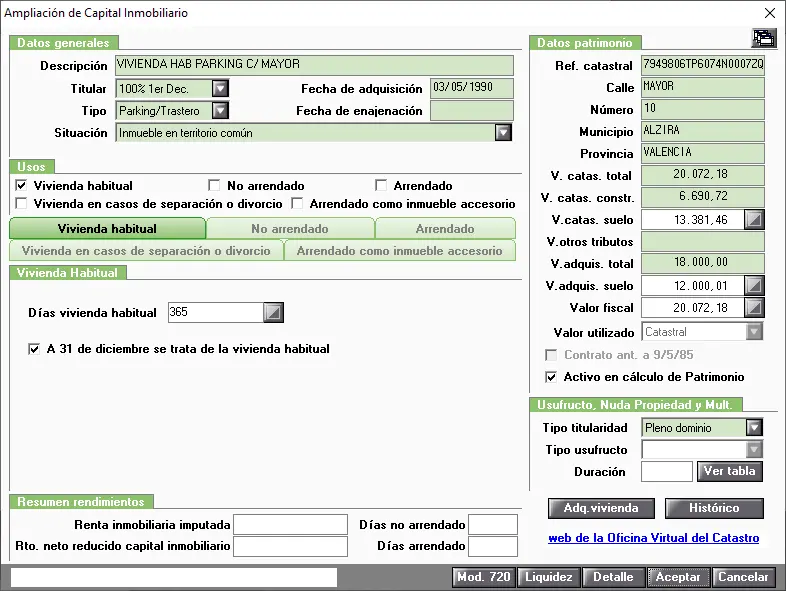Viewport: 786px width, 591px height.
Task: Click the Días vivienda habitual field with 365
Action: click(216, 312)
